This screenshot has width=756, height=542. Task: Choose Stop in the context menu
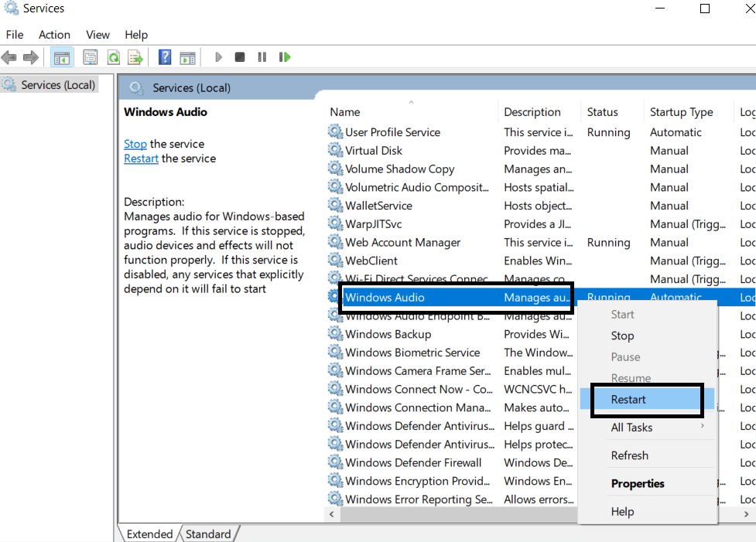point(648,336)
